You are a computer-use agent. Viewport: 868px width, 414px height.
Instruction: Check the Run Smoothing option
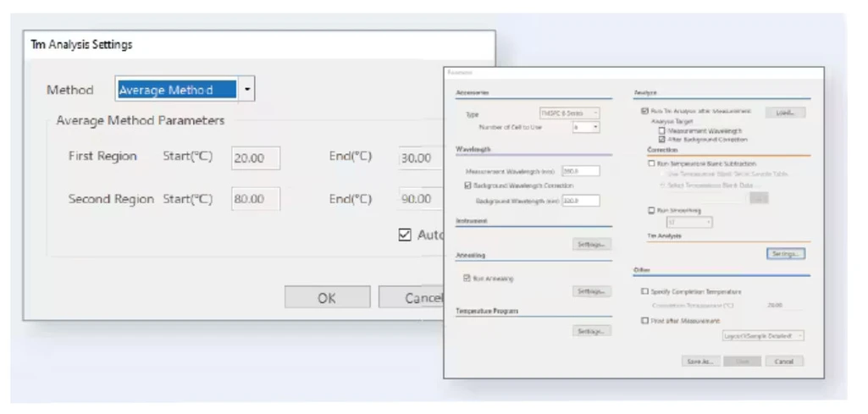click(650, 210)
